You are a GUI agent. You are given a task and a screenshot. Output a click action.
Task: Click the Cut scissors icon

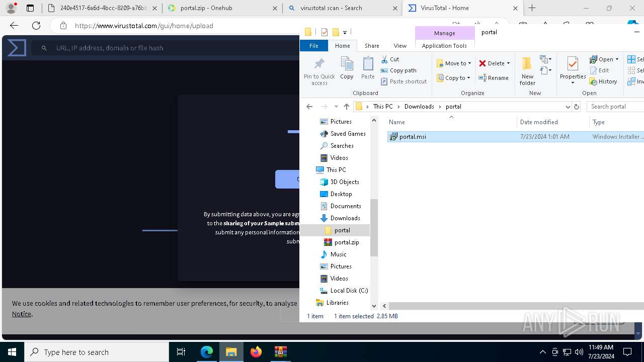(x=384, y=59)
